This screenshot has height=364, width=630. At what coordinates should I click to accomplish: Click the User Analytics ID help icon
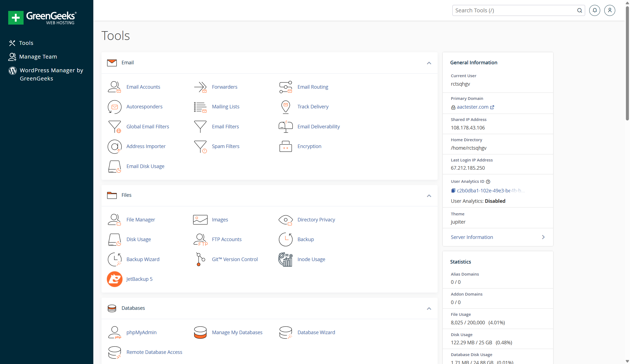pos(488,181)
